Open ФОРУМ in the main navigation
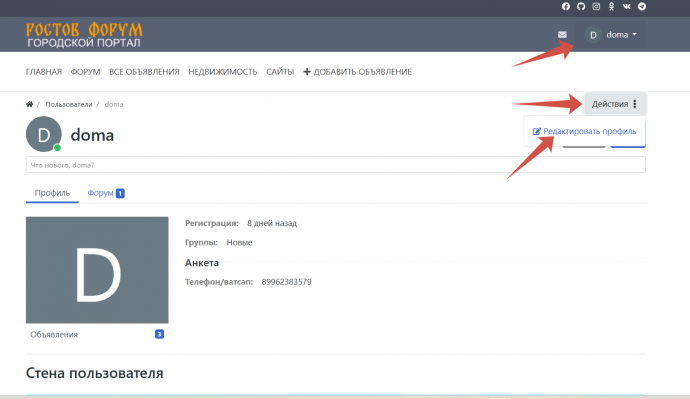The width and height of the screenshot is (690, 399). (x=85, y=72)
